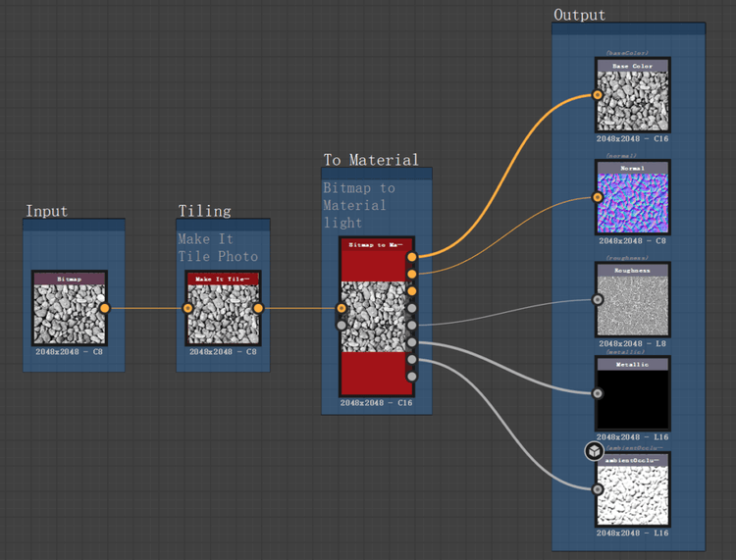Click the output connector wired to ambientOcclusion
736x560 pixels.
click(x=411, y=359)
